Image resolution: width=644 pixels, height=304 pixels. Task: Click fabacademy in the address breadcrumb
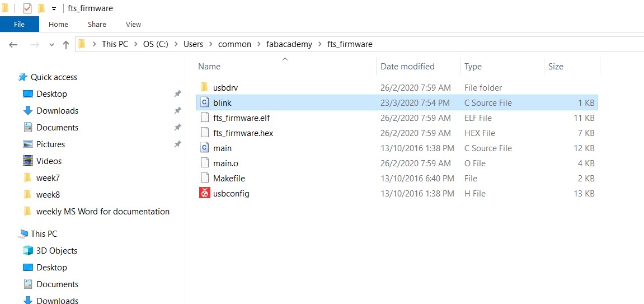(x=290, y=44)
